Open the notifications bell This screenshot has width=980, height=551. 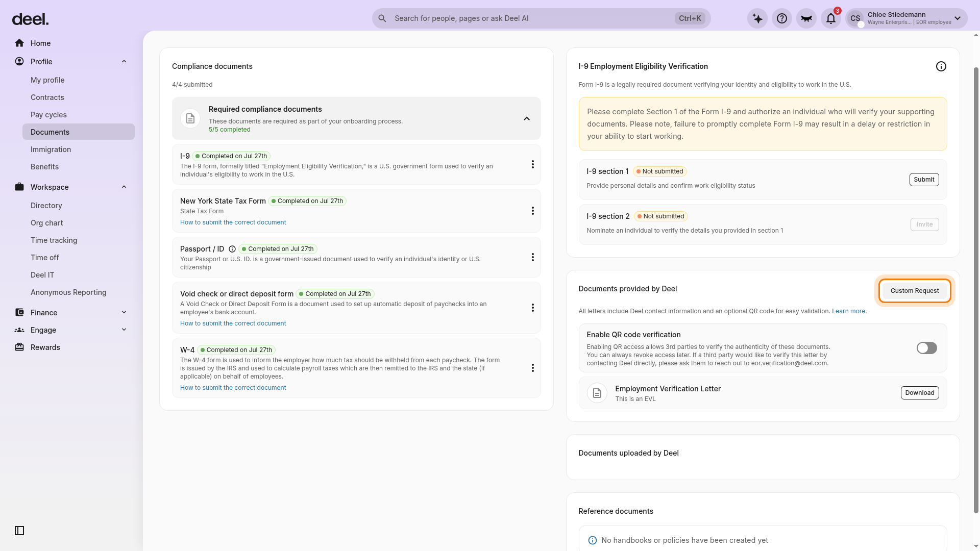(x=831, y=18)
